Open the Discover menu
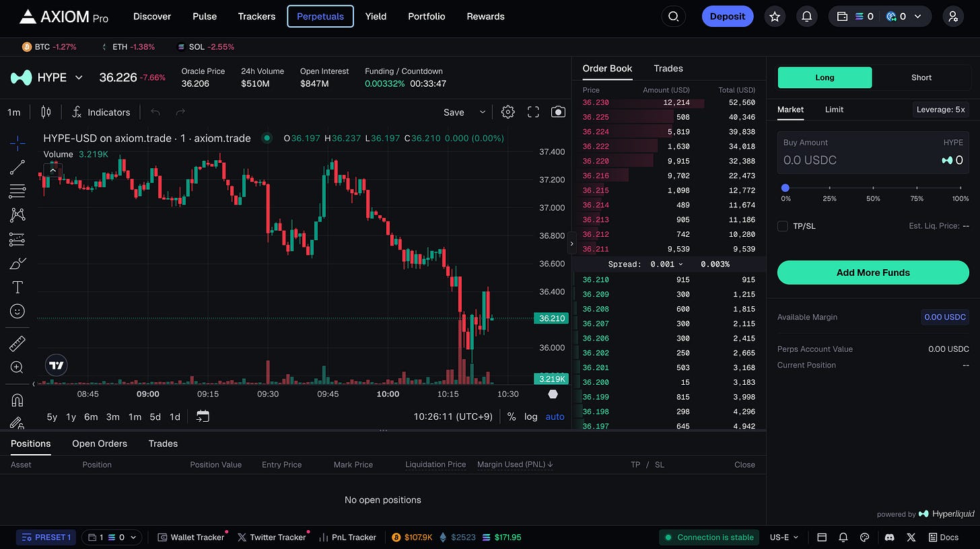Screen dimensions: 980x549 tap(152, 16)
